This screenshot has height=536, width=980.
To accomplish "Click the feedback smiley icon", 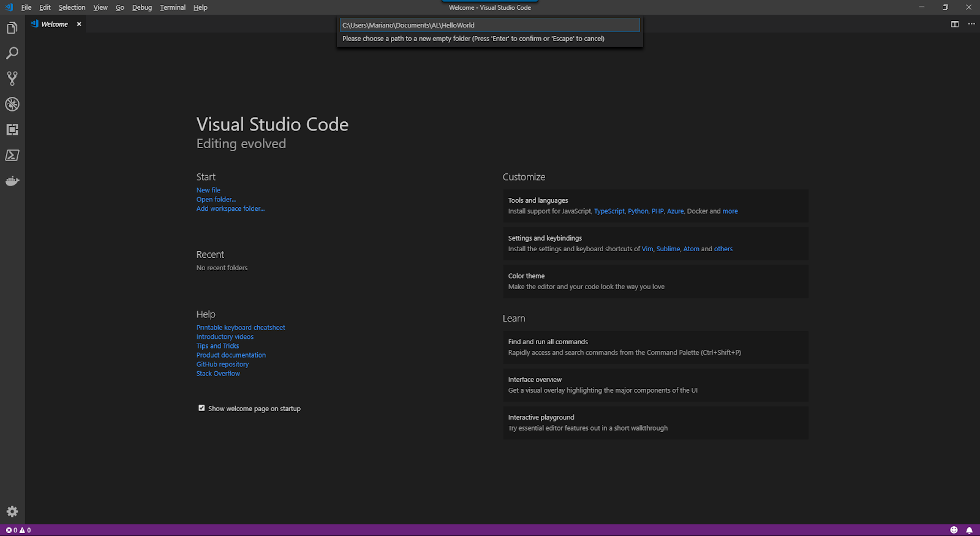I will click(954, 530).
